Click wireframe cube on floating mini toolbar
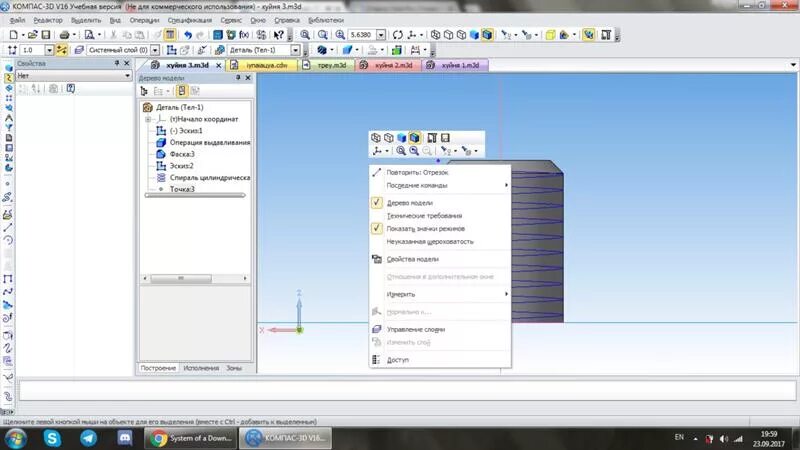The image size is (800, 450). 376,138
